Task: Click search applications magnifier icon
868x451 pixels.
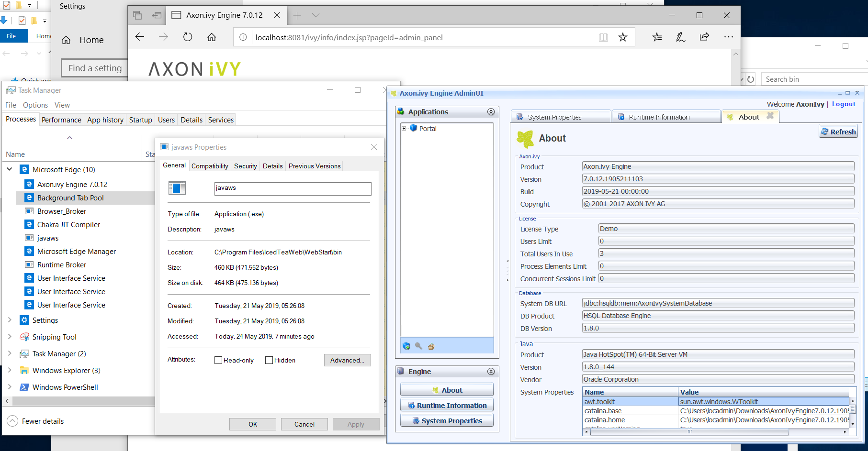Action: pos(419,346)
